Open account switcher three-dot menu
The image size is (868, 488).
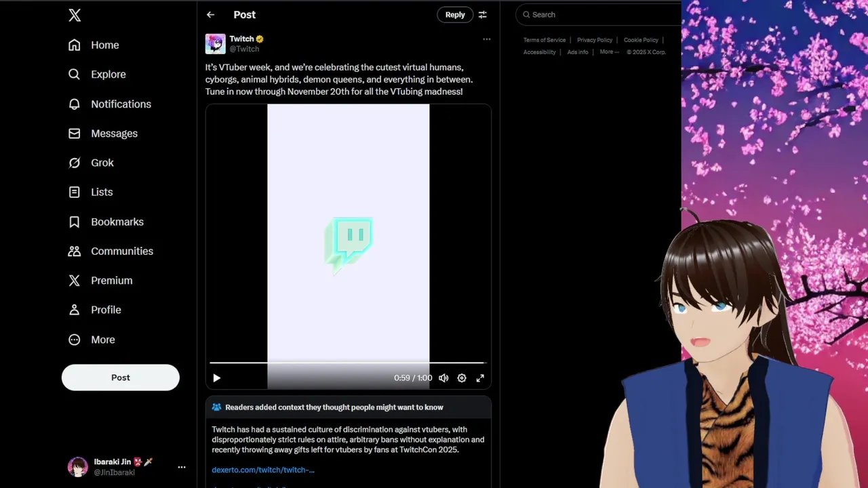point(182,467)
